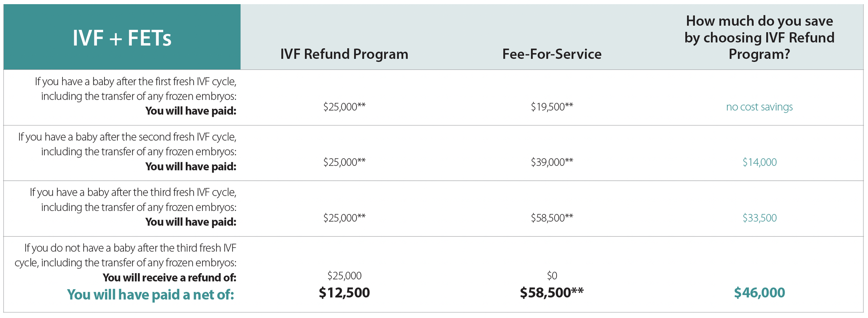Click 'You will have paid a net of:' label

click(151, 295)
